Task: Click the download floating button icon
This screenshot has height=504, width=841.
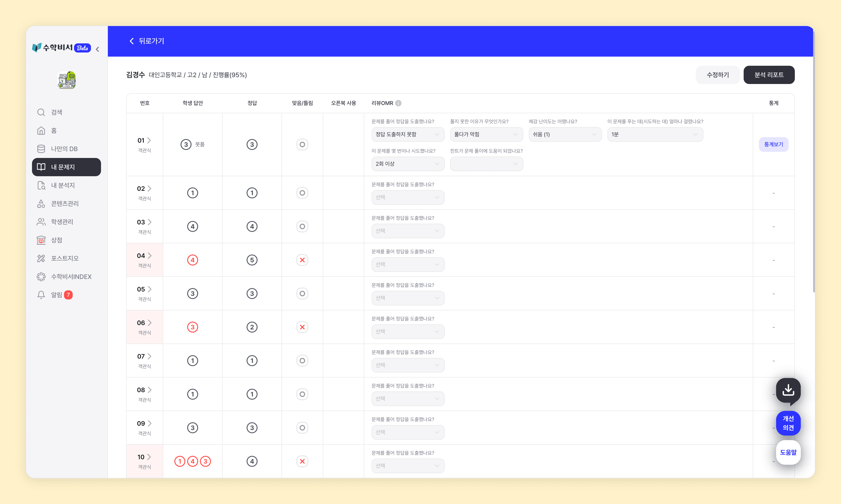Action: (788, 390)
